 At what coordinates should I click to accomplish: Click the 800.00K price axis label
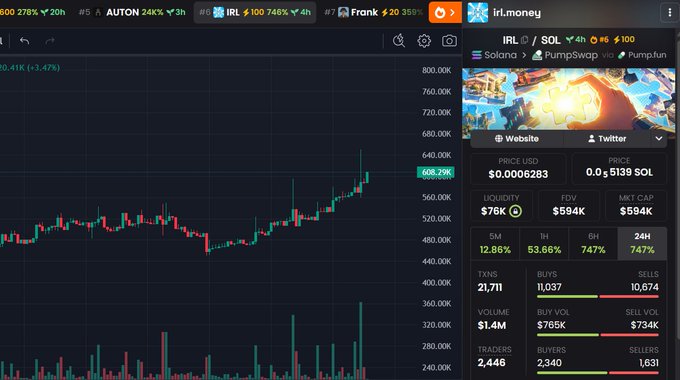coord(436,70)
